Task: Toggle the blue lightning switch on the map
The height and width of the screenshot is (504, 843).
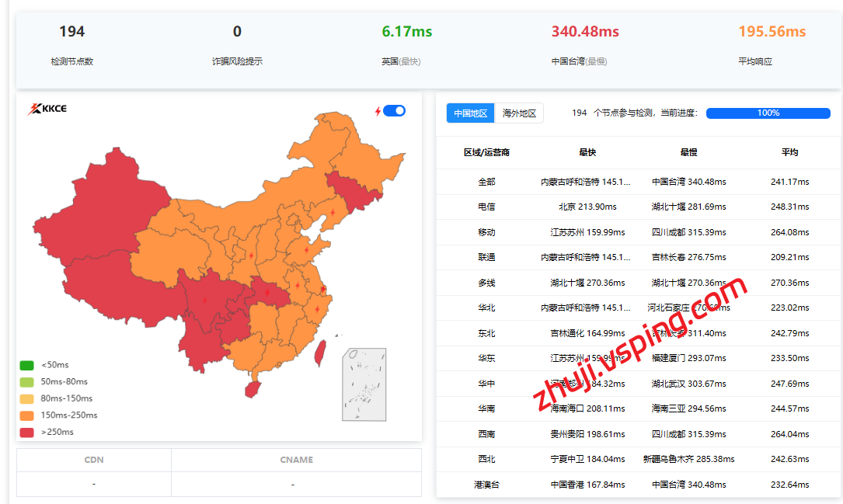Action: [395, 111]
